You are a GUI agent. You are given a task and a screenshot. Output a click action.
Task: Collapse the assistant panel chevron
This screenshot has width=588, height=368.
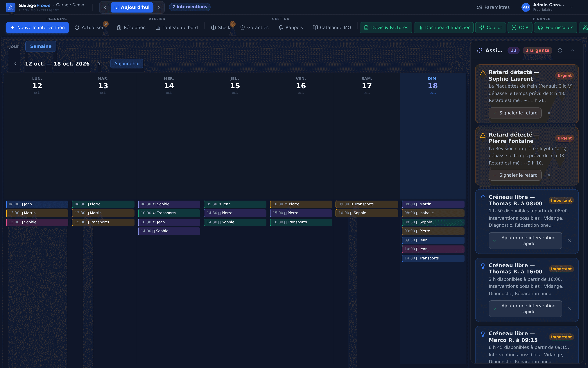tap(572, 50)
